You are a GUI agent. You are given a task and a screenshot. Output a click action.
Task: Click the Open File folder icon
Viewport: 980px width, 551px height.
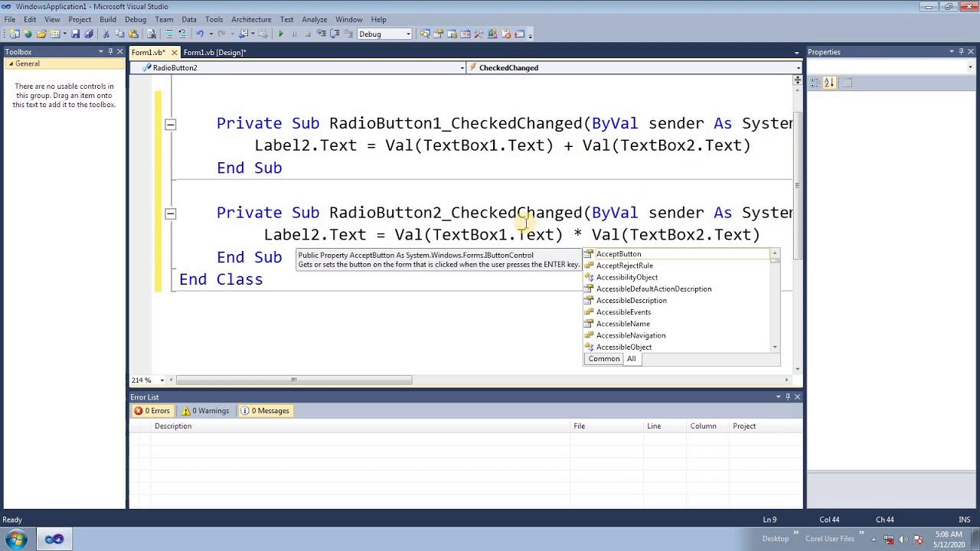click(x=41, y=34)
